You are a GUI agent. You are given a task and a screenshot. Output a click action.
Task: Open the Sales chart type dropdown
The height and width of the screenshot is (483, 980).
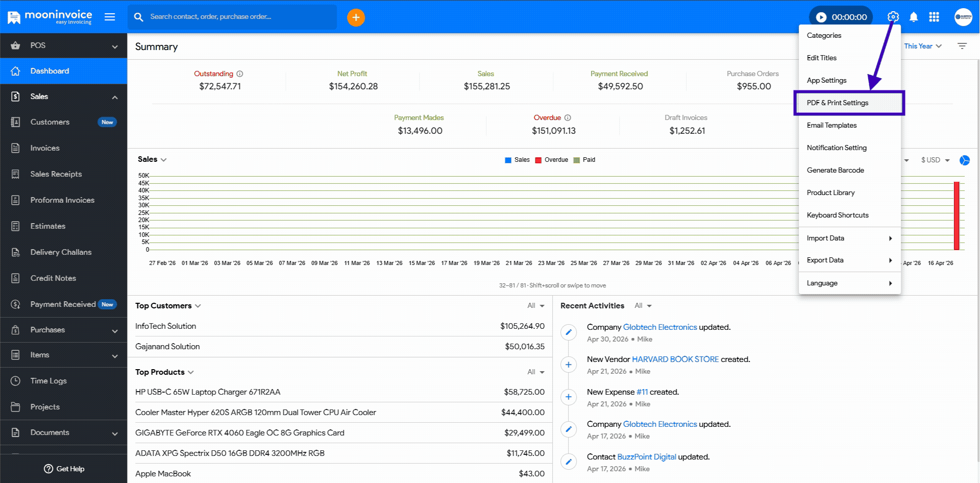[x=152, y=159]
